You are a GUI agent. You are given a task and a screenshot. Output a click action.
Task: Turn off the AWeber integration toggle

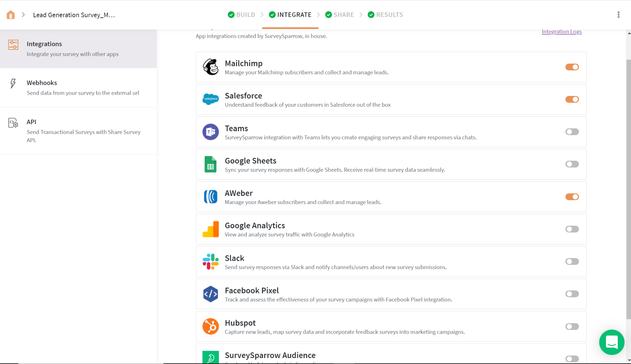pyautogui.click(x=572, y=197)
